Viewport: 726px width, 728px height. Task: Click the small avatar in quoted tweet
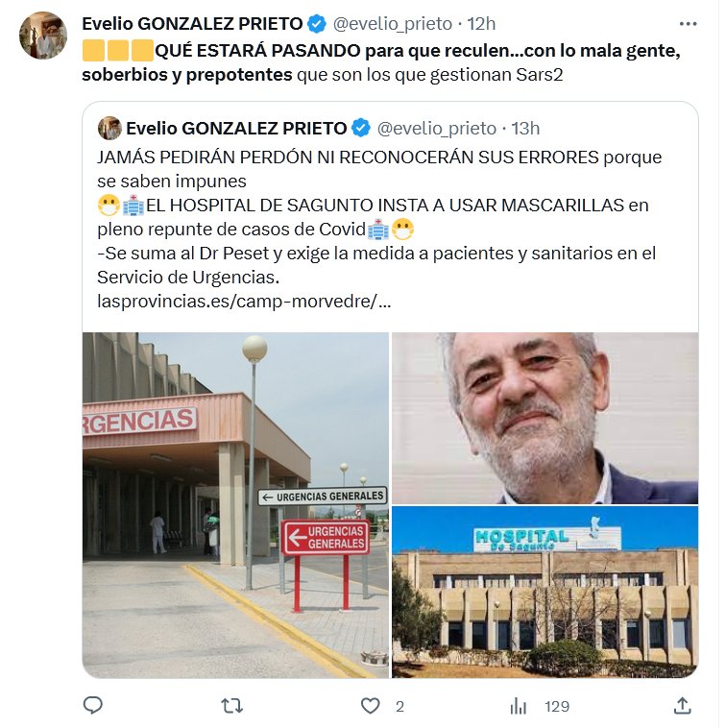[x=109, y=128]
